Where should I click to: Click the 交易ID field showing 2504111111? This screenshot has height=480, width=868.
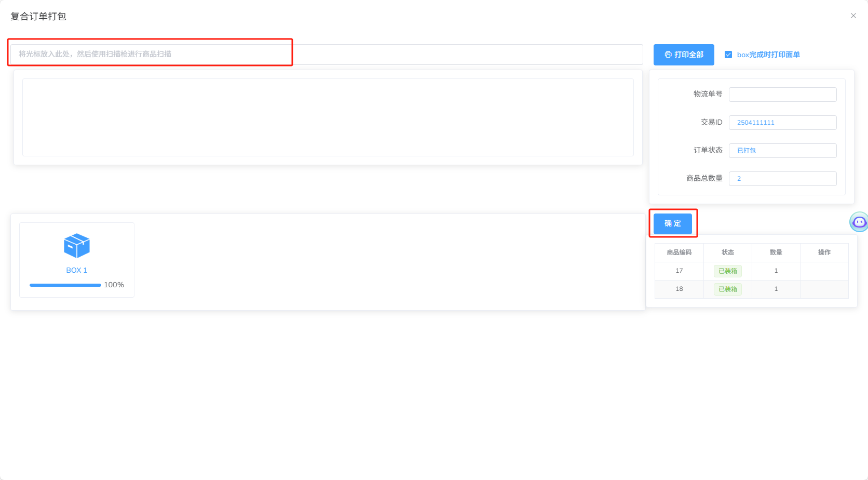point(783,123)
